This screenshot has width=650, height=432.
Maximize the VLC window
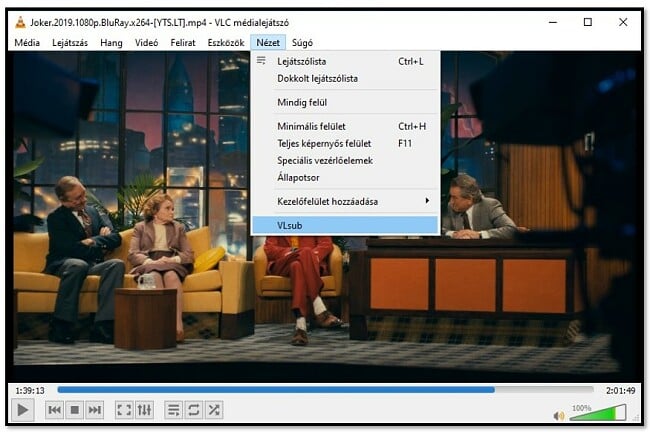pos(587,22)
